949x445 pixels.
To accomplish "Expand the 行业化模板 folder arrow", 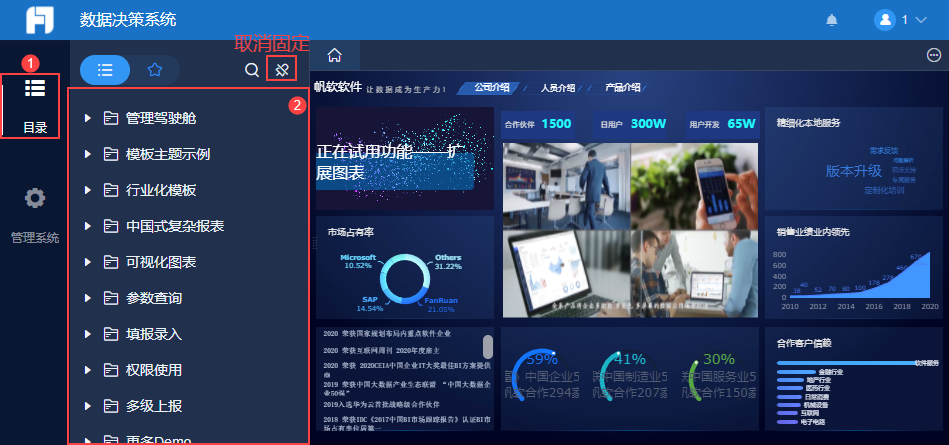I will click(x=88, y=190).
